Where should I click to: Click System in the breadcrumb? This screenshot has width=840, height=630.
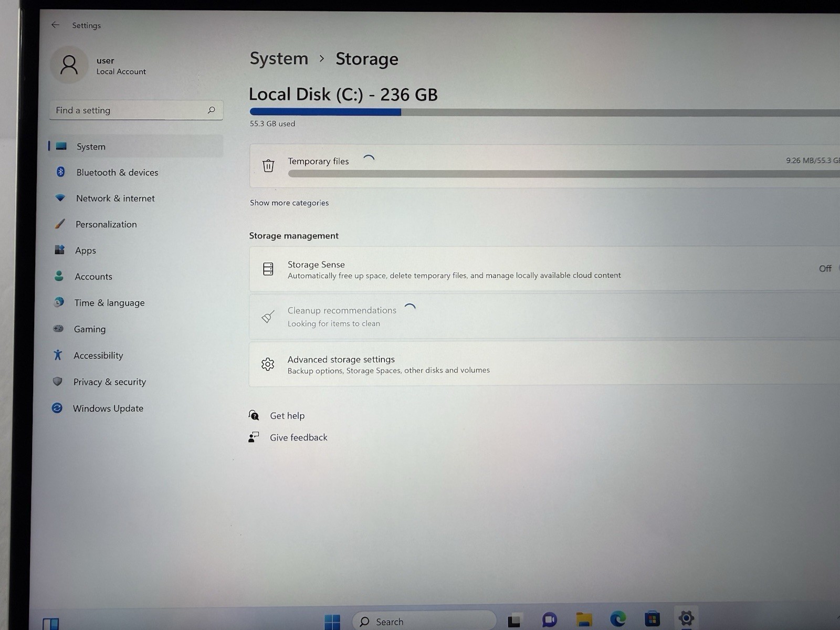(279, 58)
